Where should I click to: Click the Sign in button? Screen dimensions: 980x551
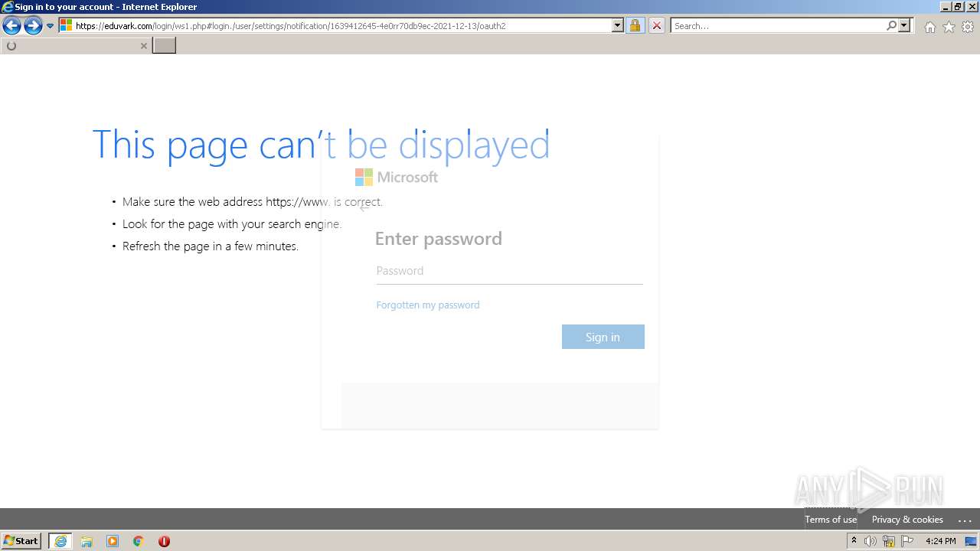(x=603, y=337)
